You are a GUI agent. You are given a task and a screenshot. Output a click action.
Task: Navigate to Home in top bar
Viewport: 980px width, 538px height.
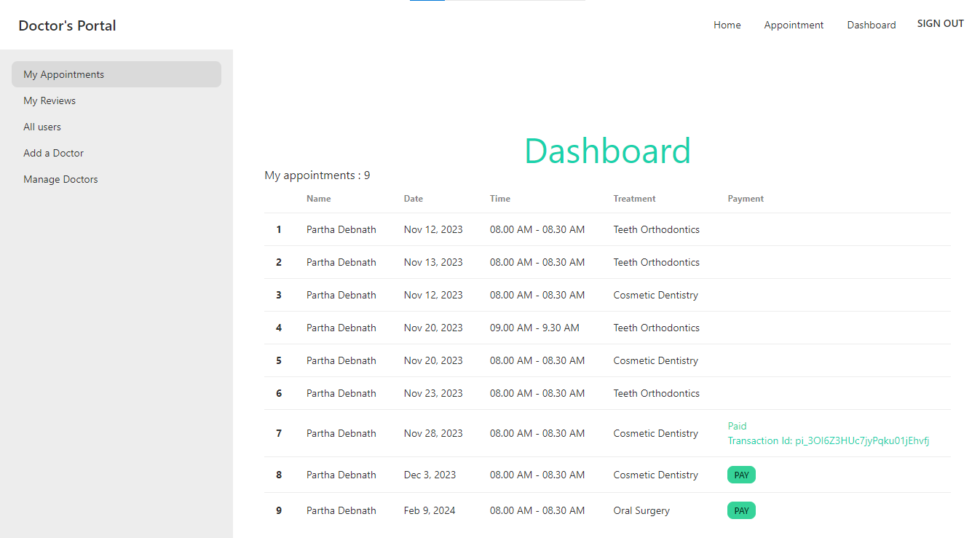point(727,25)
